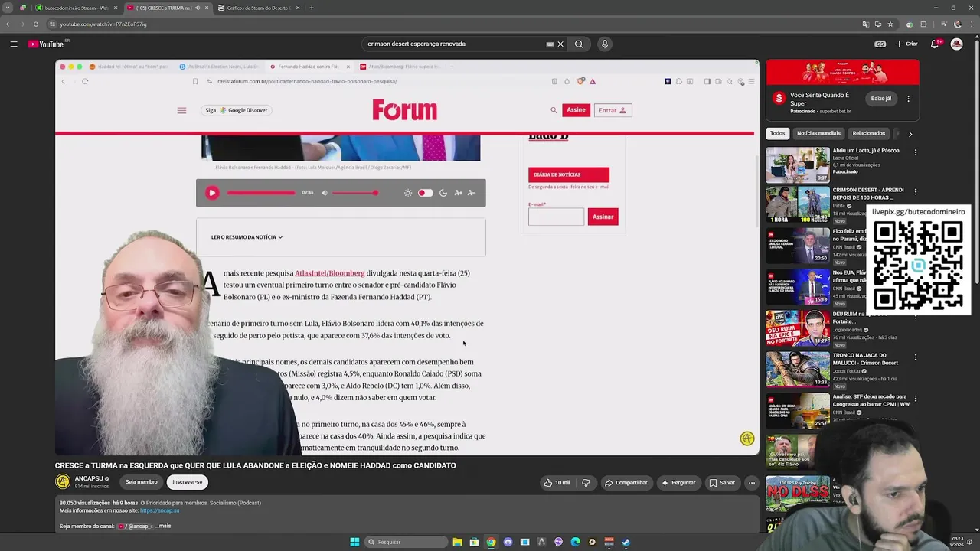The image size is (980, 551).
Task: Open the AtlasIntel/Bloomberg link
Action: point(330,273)
